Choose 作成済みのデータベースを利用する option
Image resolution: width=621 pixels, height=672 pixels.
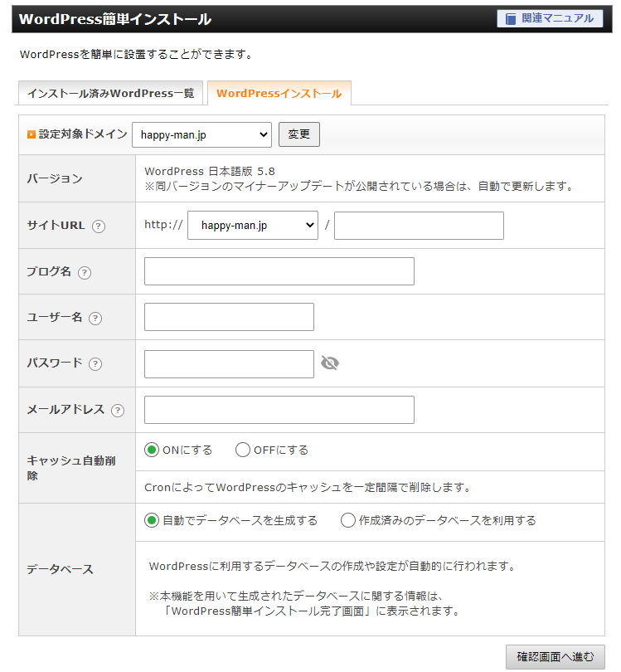(348, 521)
